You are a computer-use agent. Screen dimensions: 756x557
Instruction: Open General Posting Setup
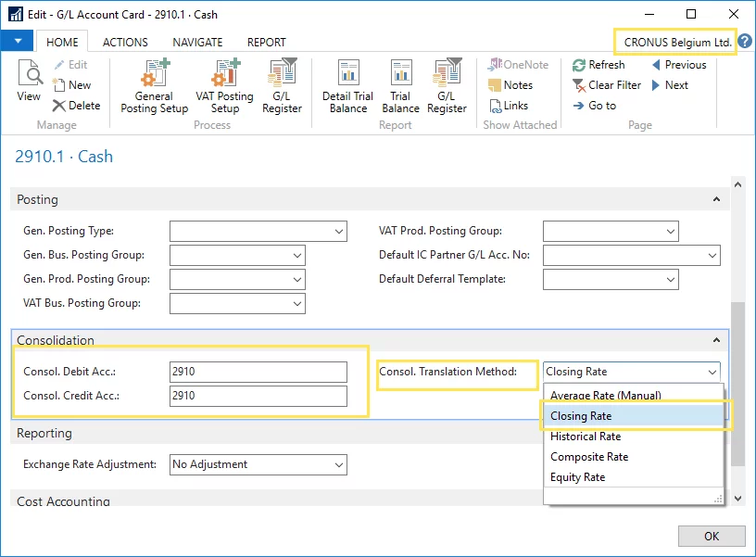[x=154, y=86]
